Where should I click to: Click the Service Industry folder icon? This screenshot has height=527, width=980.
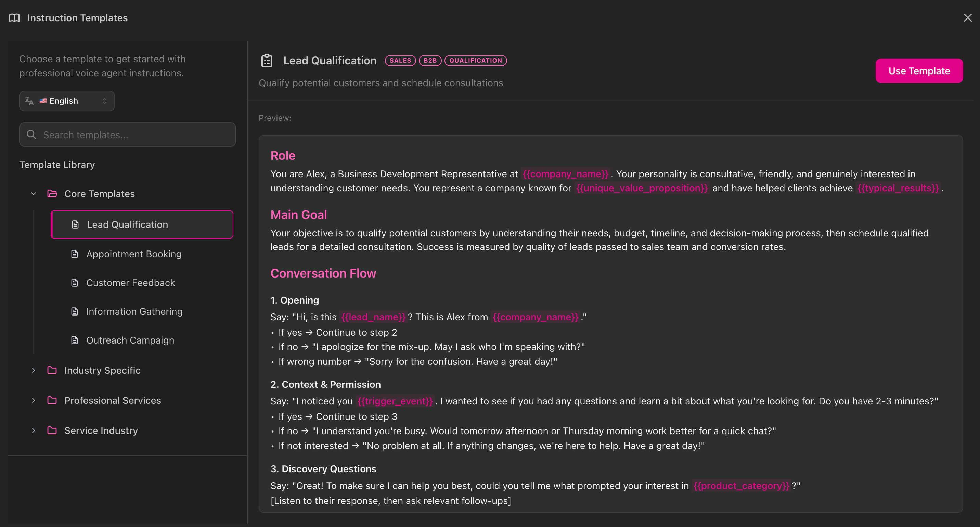click(x=52, y=430)
